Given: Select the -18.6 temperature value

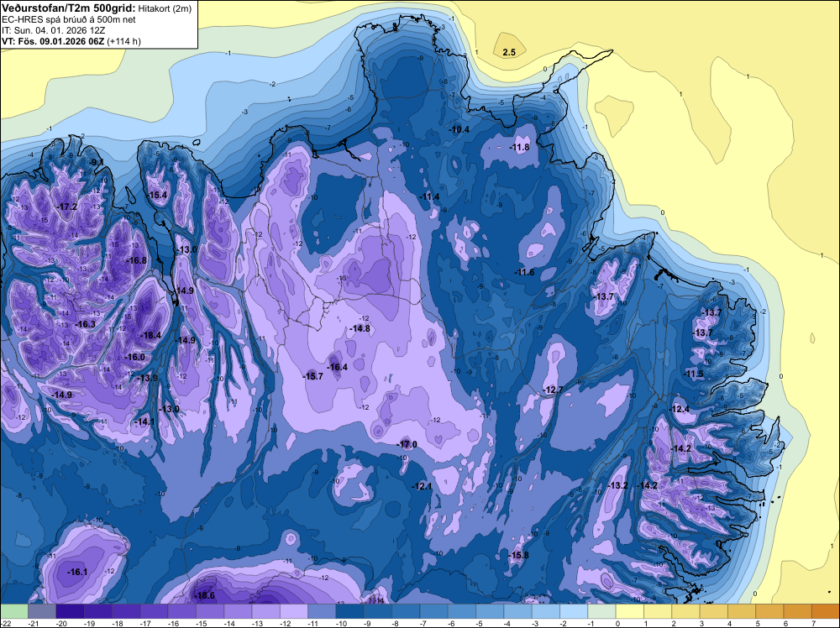Looking at the screenshot, I should pyautogui.click(x=204, y=595).
